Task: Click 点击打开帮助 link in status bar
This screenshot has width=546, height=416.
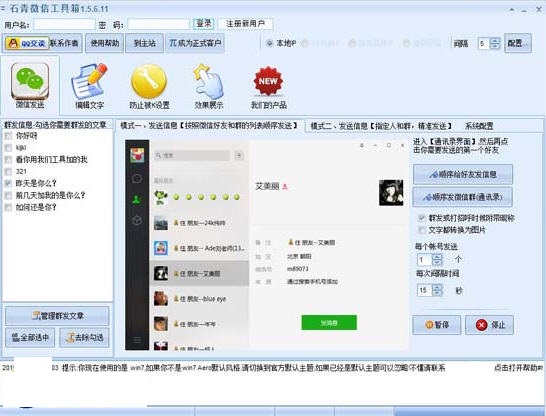Action: point(518,368)
